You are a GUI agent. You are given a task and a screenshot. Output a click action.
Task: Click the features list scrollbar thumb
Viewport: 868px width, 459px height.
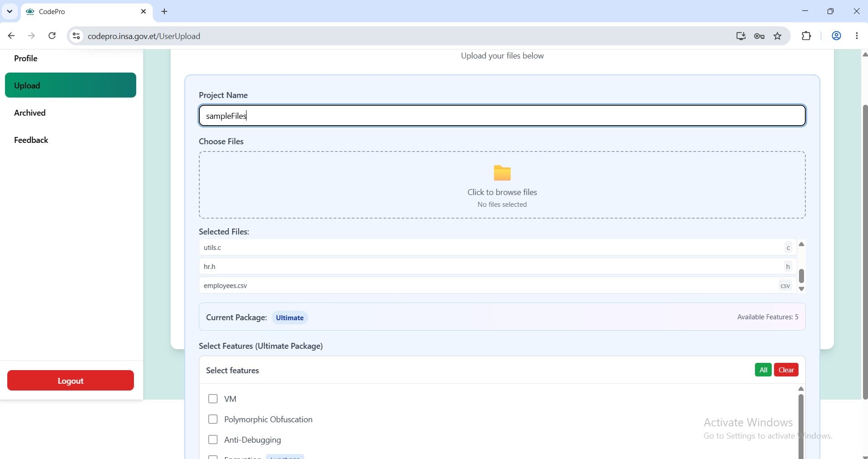tap(801, 426)
